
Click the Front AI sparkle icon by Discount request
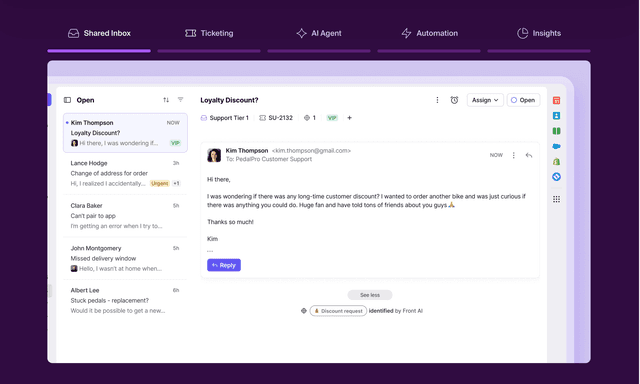coord(304,311)
